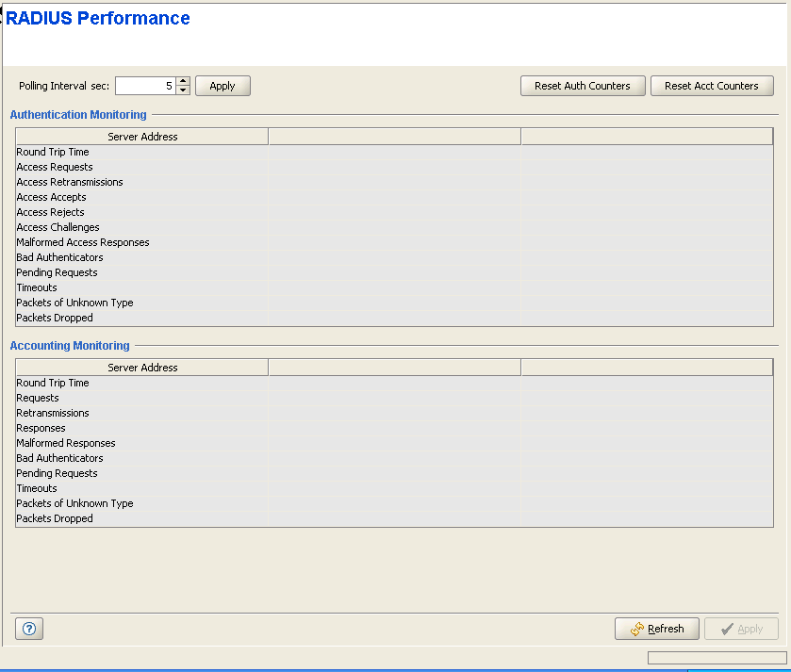The width and height of the screenshot is (791, 672).
Task: Select the Access Rejects row
Action: click(x=51, y=212)
